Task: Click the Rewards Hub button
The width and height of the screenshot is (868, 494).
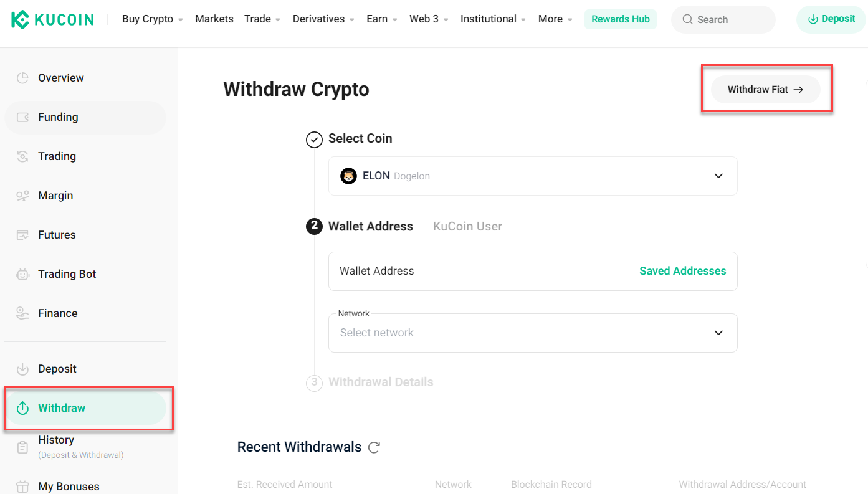Action: coord(621,19)
